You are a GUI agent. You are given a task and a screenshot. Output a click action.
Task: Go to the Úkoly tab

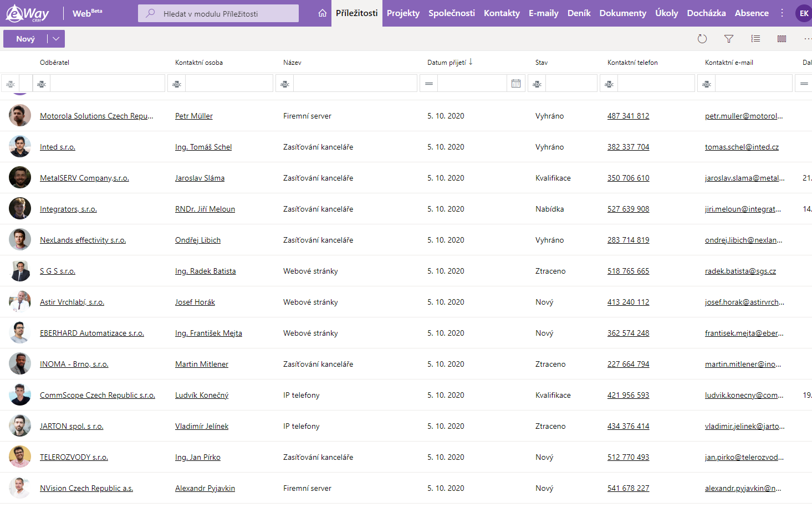coord(667,13)
